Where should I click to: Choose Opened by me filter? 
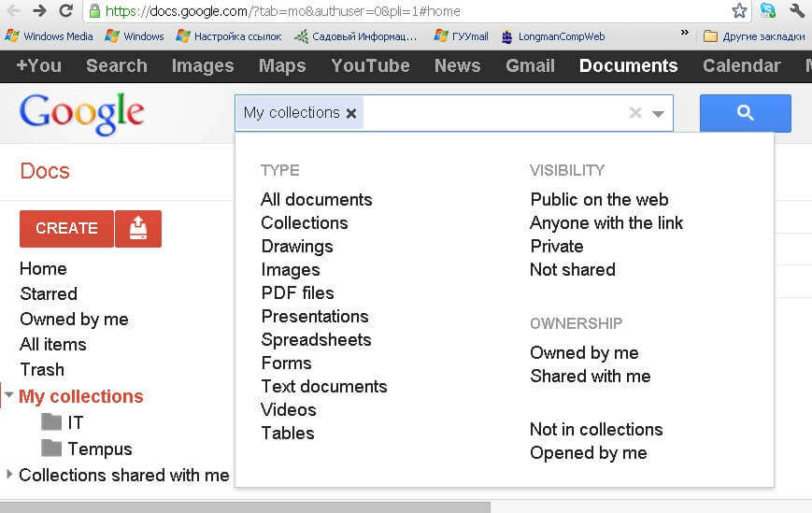[x=589, y=453]
